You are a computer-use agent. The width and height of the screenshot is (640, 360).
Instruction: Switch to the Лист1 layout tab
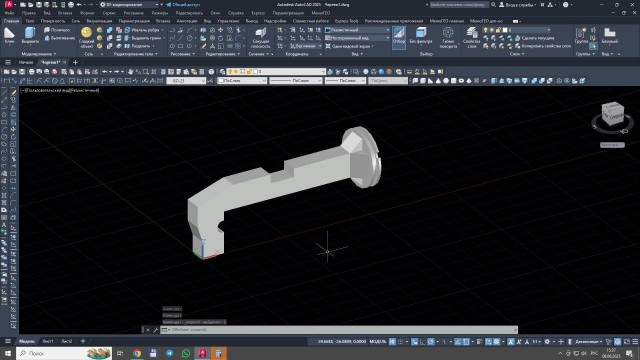[48, 341]
